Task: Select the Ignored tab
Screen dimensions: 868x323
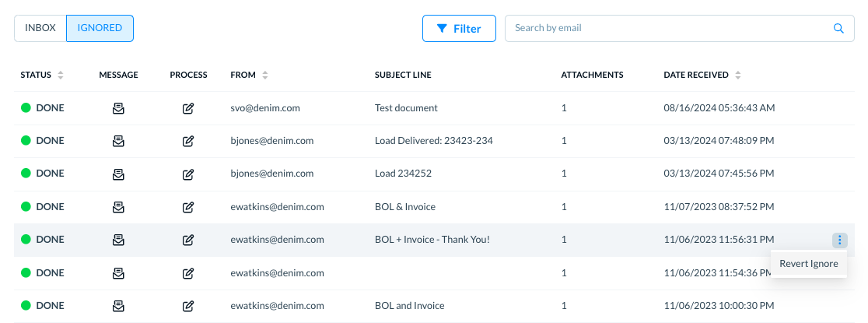Action: pyautogui.click(x=100, y=28)
